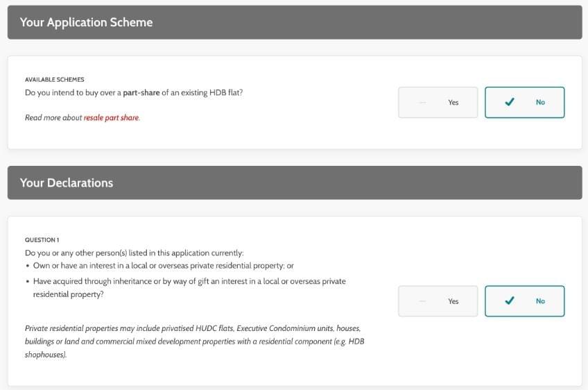Select No for buying a part-share
Viewport: 588px width, 390px height.
[524, 102]
